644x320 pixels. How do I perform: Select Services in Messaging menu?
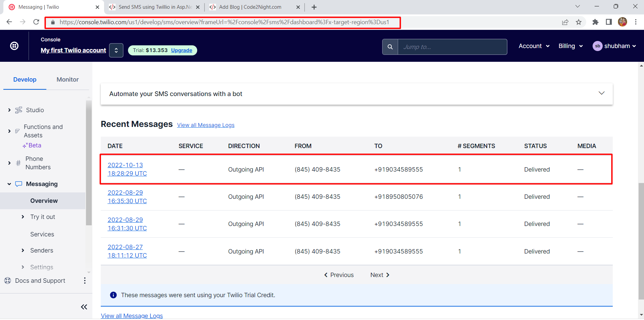[42, 234]
